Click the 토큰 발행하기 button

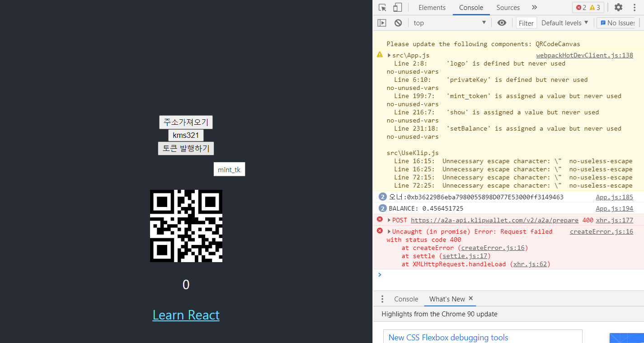pos(186,148)
